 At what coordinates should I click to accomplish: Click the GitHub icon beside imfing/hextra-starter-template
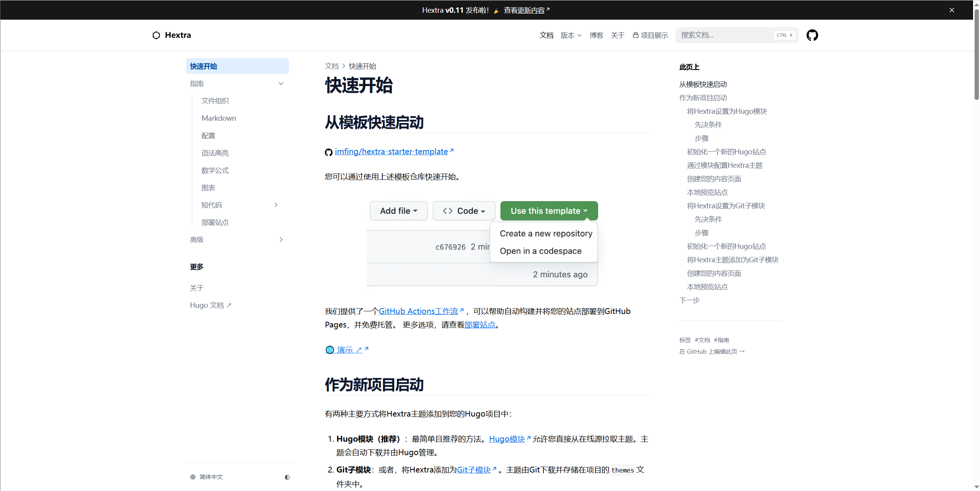click(329, 152)
